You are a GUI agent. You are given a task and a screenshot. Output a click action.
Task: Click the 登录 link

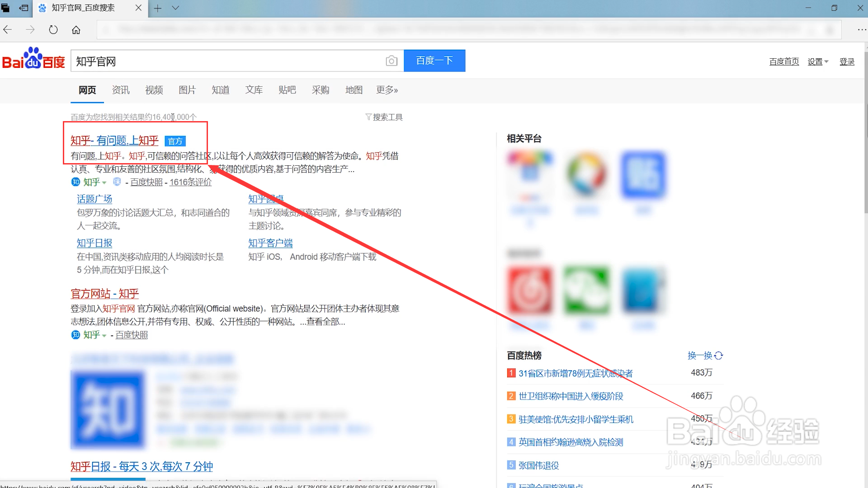point(847,61)
